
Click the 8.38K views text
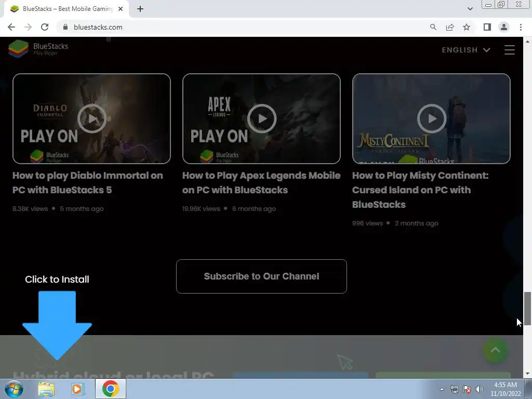30,209
